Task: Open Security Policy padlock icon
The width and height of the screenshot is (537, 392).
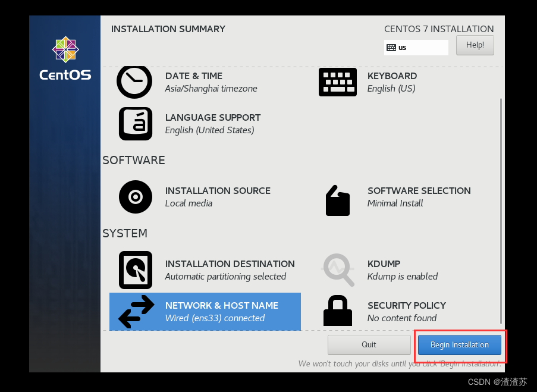Action: 338,311
